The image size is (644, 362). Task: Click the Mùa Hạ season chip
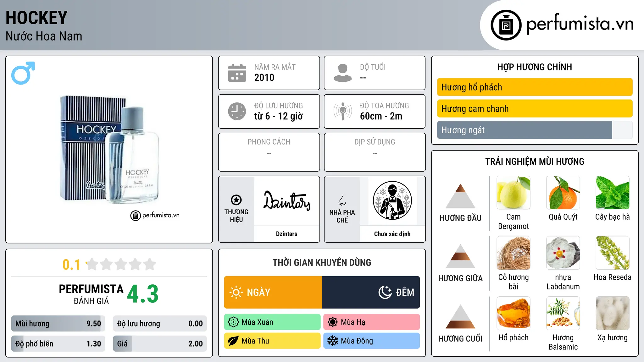(x=372, y=322)
